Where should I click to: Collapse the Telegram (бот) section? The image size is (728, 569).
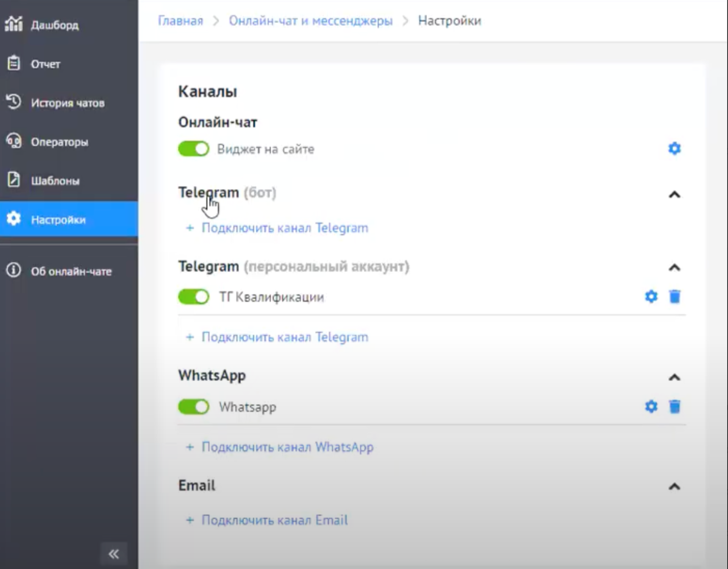click(x=674, y=195)
